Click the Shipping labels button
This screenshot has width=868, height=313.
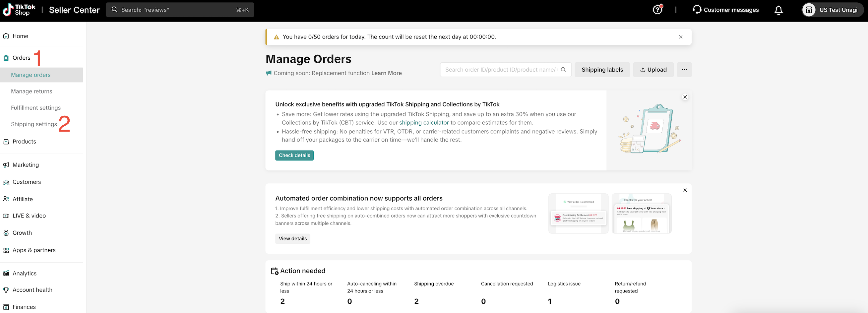(x=602, y=70)
